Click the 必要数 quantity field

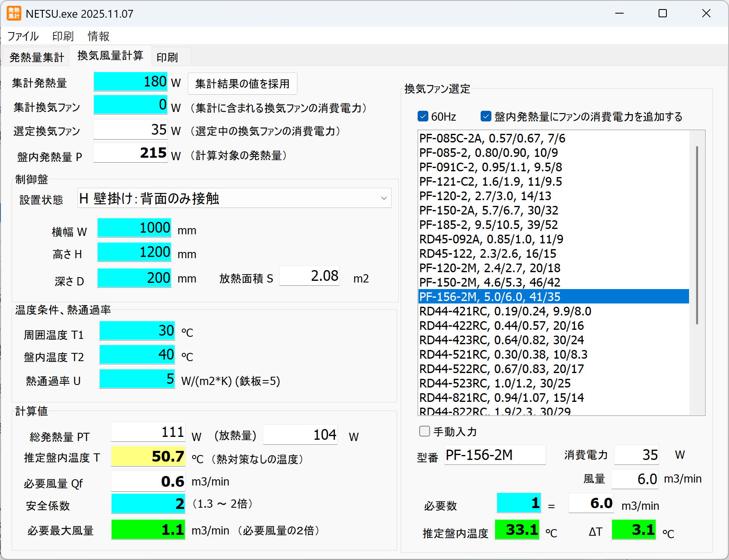[x=519, y=503]
